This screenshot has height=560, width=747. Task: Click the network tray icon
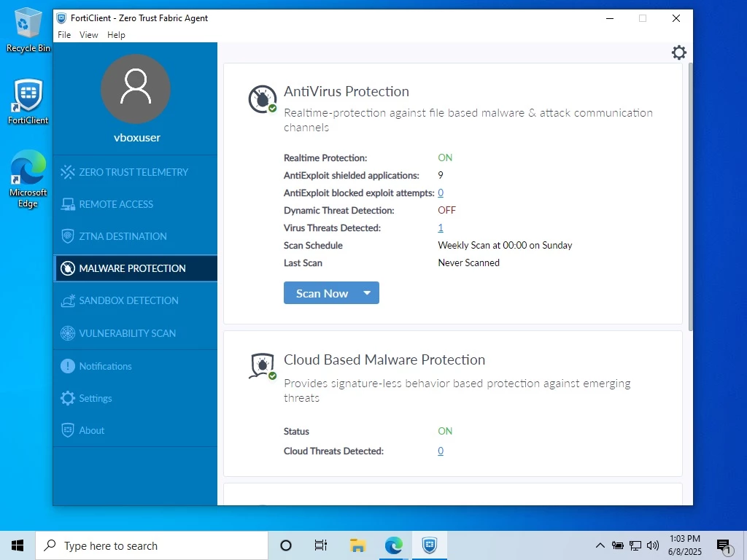point(635,545)
